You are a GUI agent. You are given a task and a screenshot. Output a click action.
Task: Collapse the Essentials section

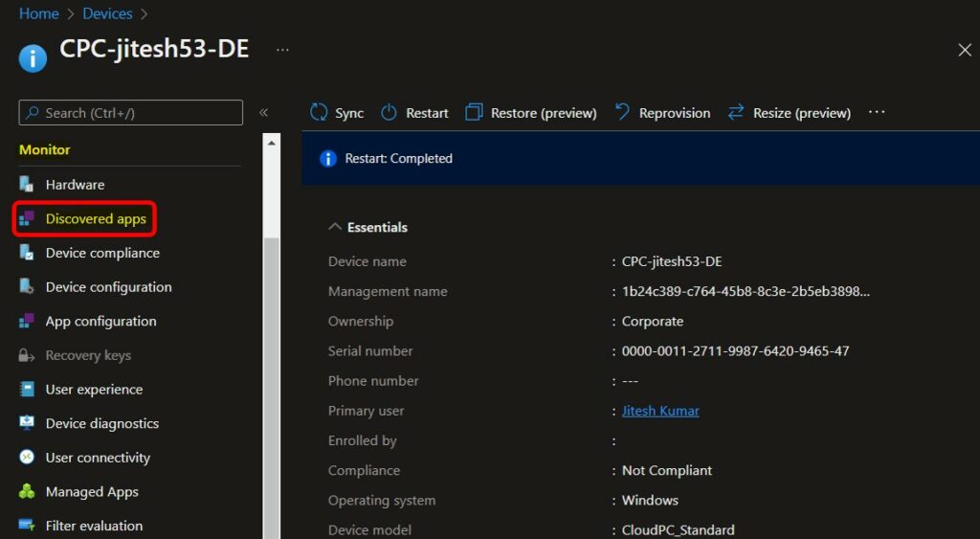(x=335, y=227)
